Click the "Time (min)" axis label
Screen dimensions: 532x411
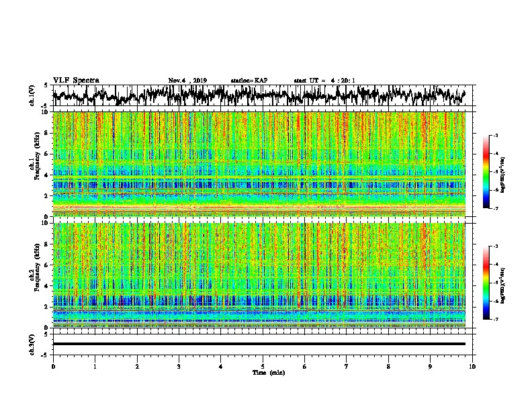click(269, 373)
